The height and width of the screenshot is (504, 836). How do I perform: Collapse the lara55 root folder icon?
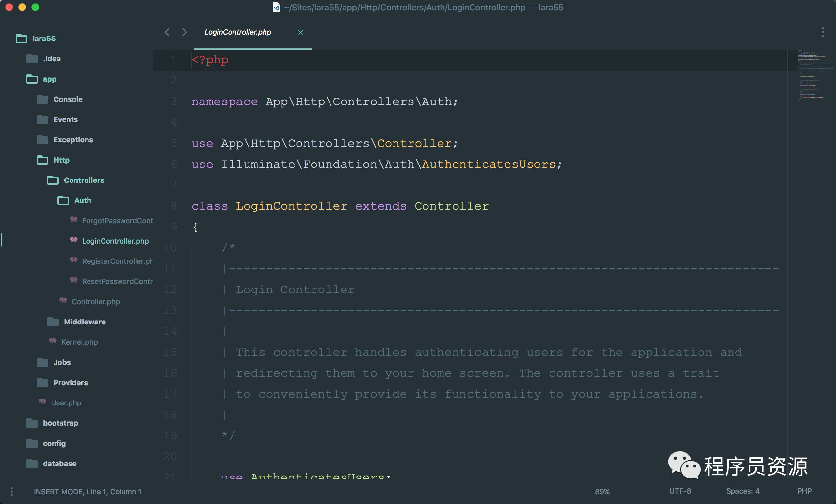pos(21,39)
